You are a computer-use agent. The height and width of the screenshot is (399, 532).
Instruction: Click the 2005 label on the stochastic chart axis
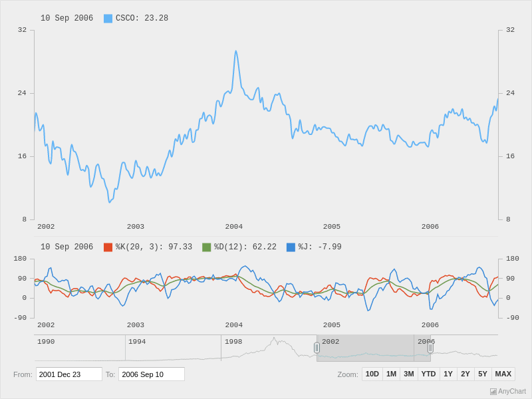[x=331, y=325]
